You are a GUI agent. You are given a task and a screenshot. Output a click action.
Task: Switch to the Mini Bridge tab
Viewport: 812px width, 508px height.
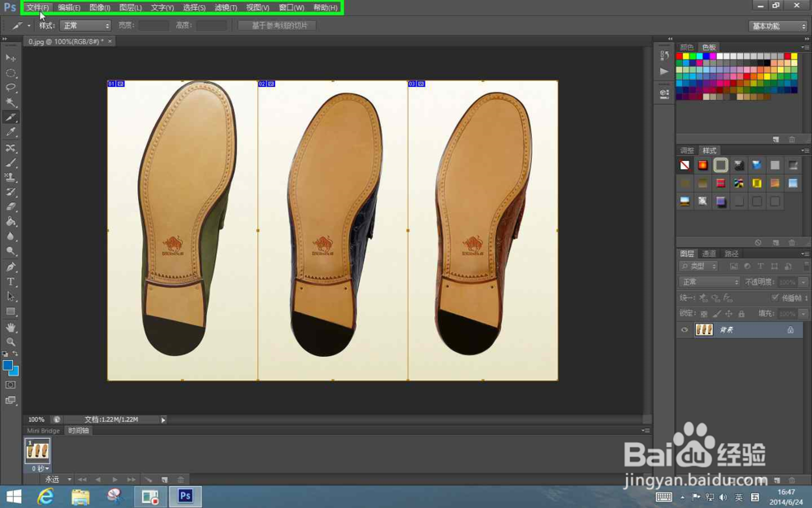44,431
